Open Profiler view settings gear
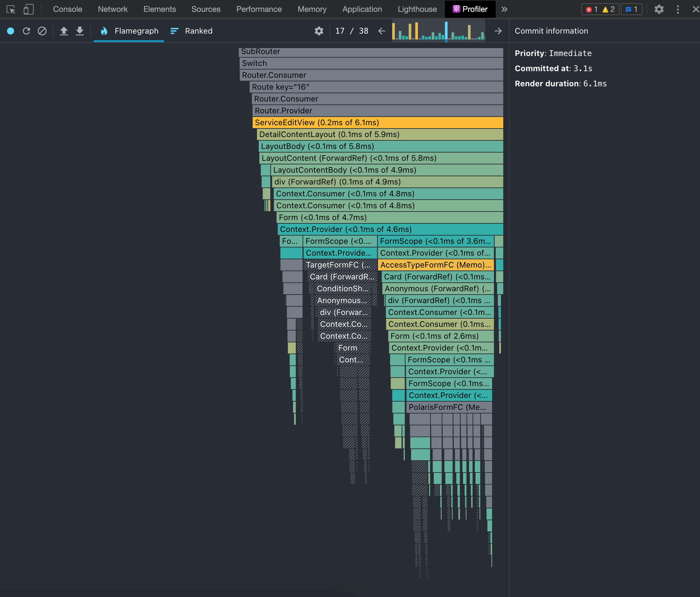The image size is (700, 597). pos(319,31)
